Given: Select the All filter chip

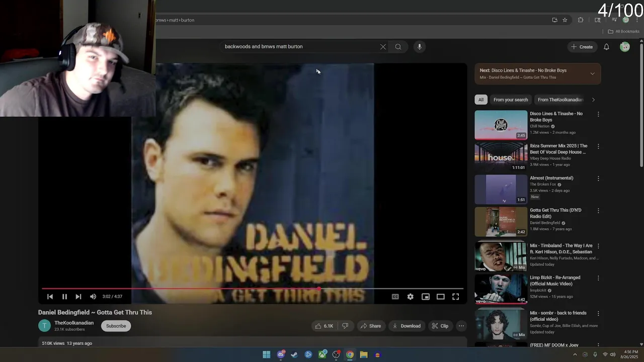Looking at the screenshot, I should pos(480,100).
